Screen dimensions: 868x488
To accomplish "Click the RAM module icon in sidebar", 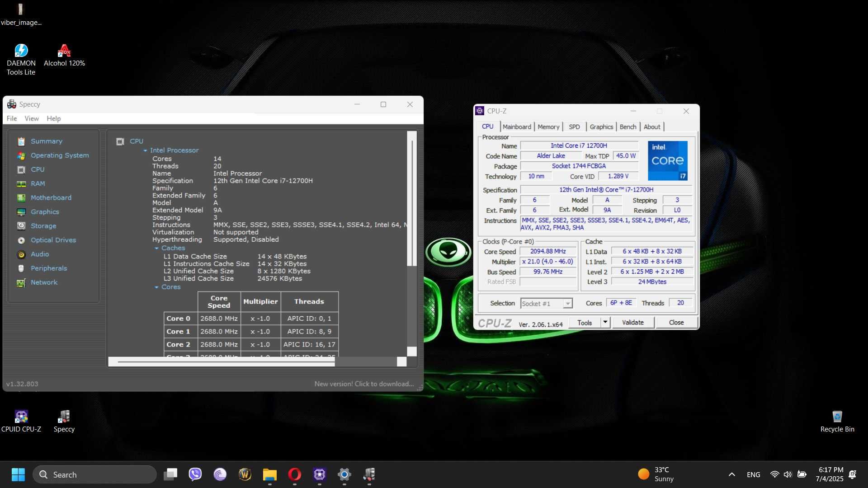I will pyautogui.click(x=21, y=183).
